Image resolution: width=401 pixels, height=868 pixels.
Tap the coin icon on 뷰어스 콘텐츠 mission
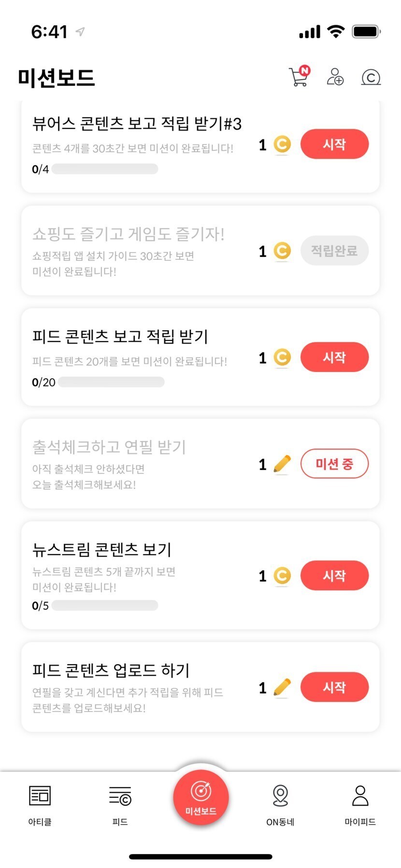282,144
